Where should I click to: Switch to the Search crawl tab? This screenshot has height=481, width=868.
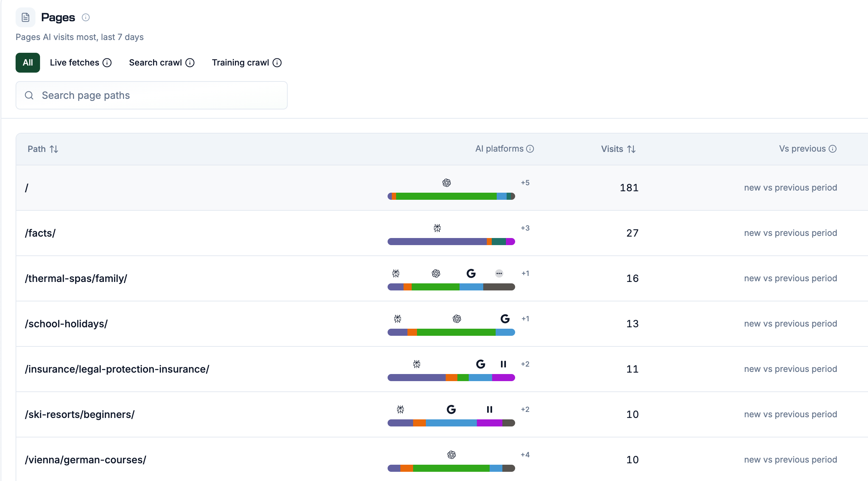[x=155, y=63]
